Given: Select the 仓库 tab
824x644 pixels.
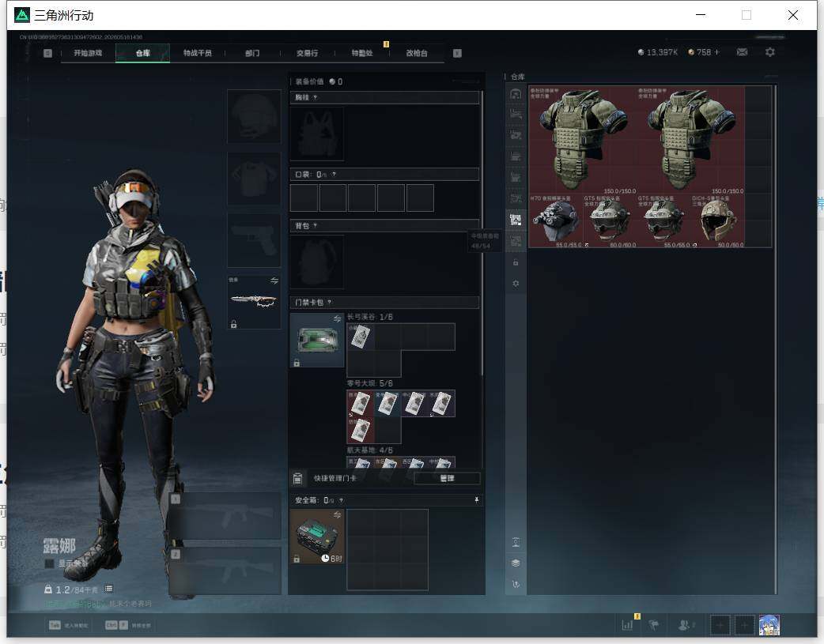Looking at the screenshot, I should (143, 53).
